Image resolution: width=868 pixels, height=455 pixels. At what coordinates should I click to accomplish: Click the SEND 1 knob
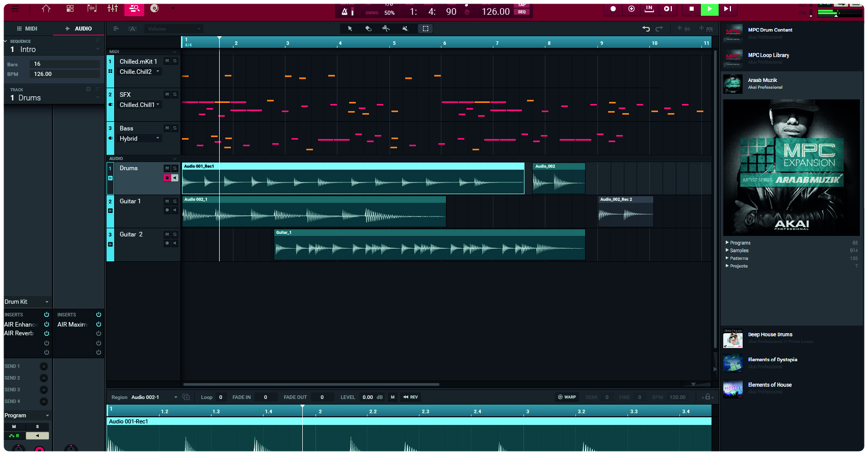point(43,366)
